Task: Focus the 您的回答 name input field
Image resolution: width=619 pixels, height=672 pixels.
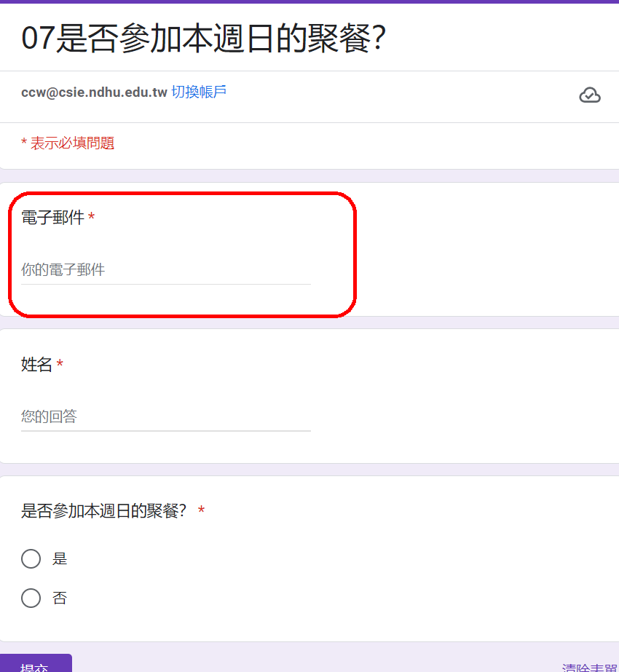Action: point(165,417)
